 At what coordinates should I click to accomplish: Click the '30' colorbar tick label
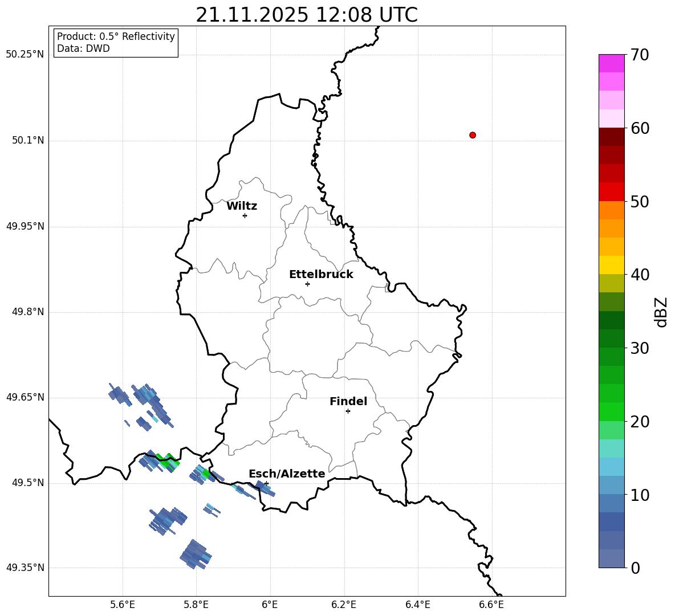tap(640, 348)
